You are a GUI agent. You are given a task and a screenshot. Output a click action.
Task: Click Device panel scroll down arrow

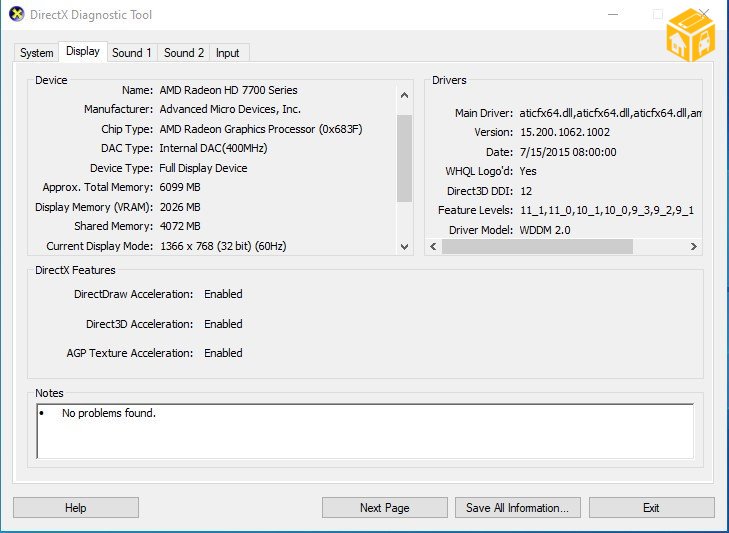pyautogui.click(x=404, y=247)
